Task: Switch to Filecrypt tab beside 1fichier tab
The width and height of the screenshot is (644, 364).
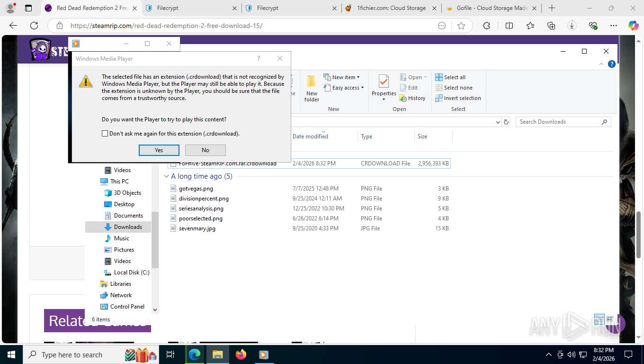Action: [291, 8]
